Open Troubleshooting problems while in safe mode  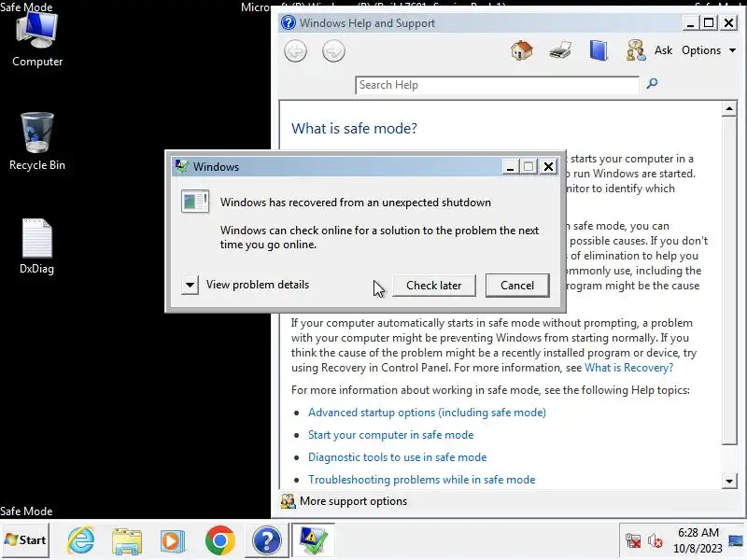pos(422,480)
